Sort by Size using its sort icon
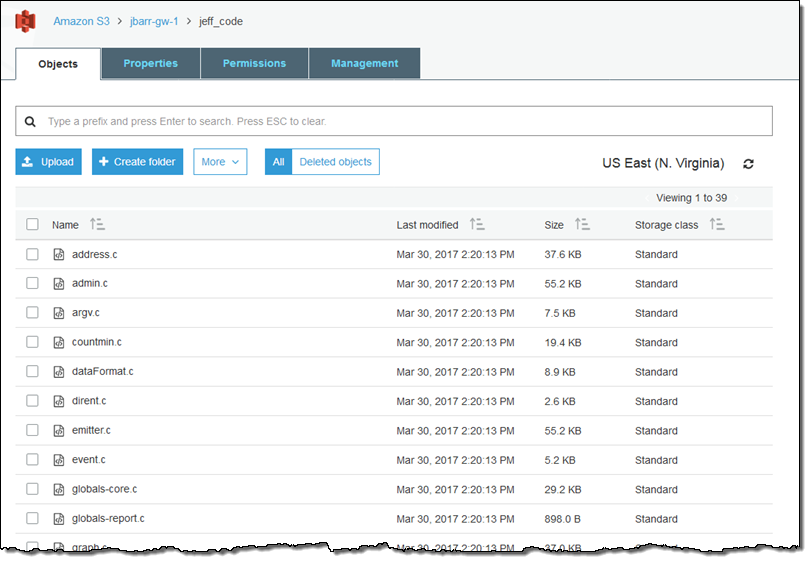810x562 pixels. [582, 225]
